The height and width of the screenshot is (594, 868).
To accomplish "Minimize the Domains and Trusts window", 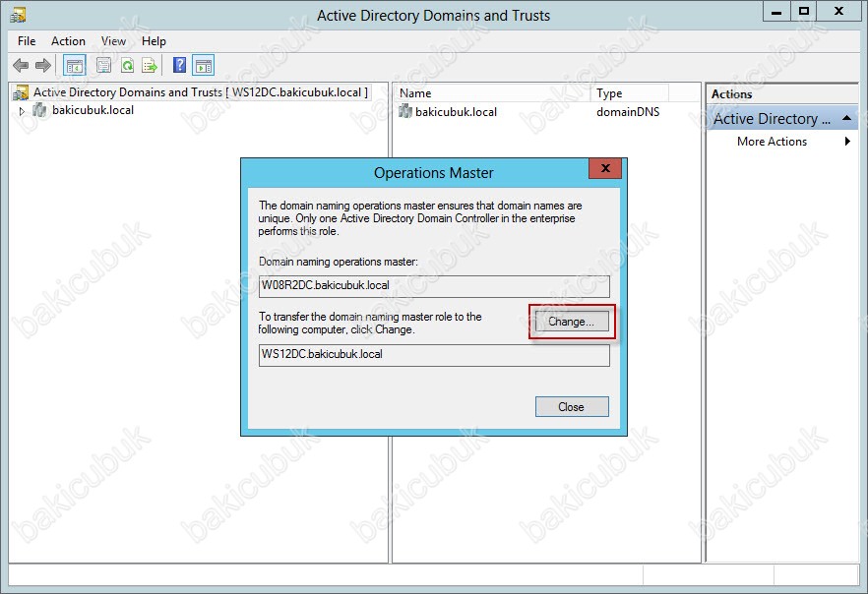I will click(776, 12).
